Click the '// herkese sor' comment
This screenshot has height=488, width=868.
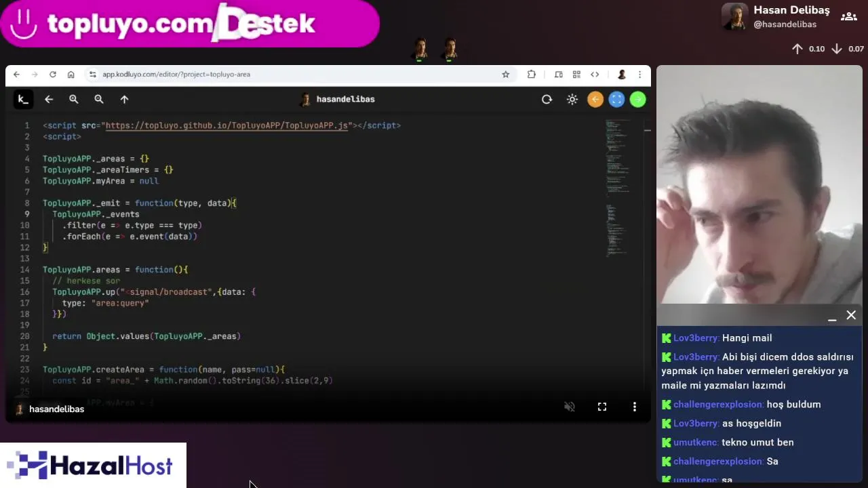click(x=86, y=281)
